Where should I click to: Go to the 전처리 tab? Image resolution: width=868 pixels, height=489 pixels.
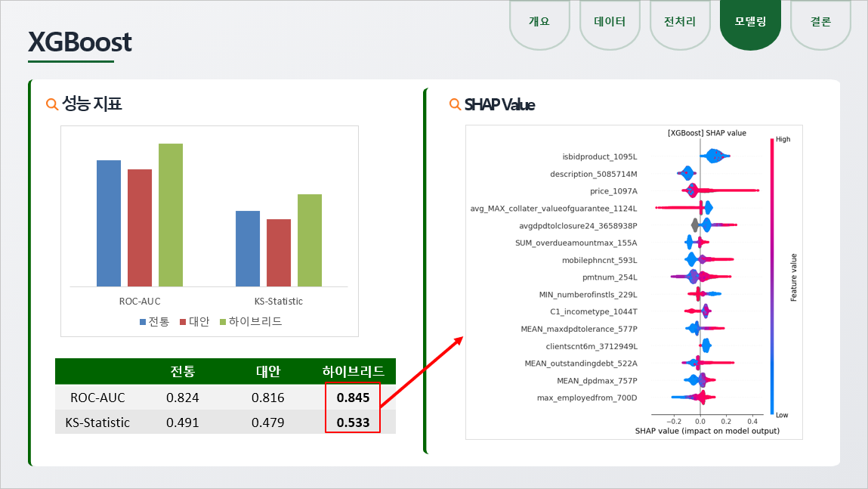(680, 22)
